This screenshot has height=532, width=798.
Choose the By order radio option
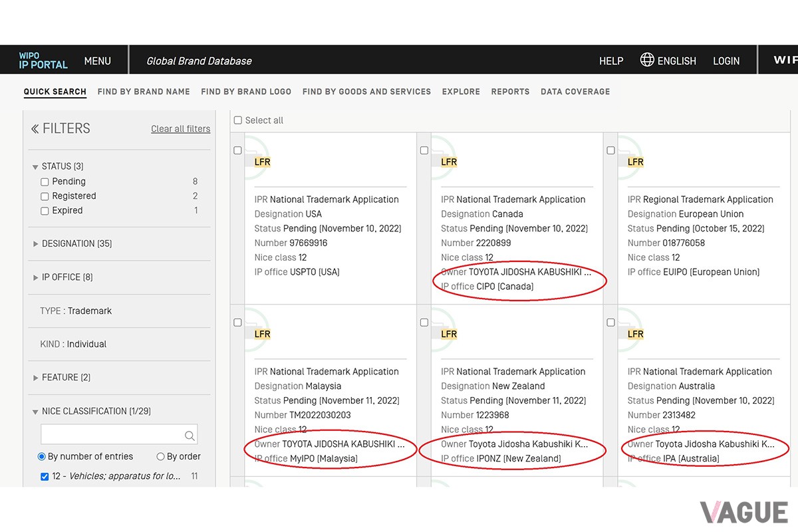tap(160, 457)
